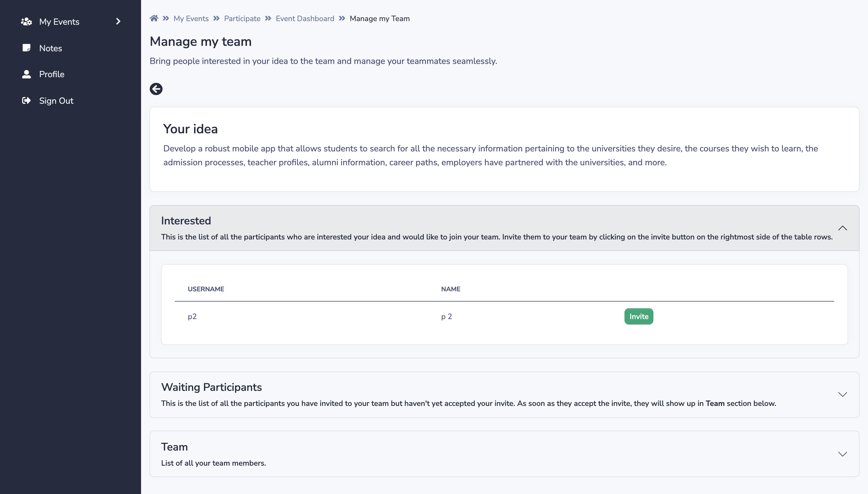Screen dimensions: 868x494
Task: Click the circled back arrow icon
Action: [156, 89]
